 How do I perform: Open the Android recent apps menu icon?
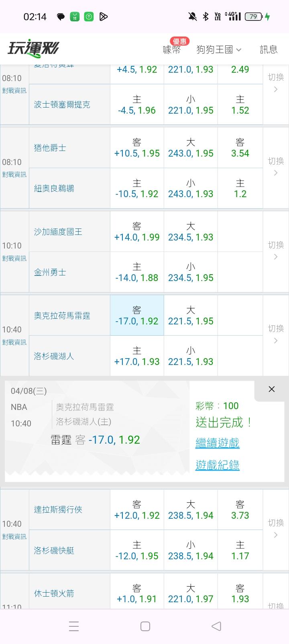[x=74, y=626]
